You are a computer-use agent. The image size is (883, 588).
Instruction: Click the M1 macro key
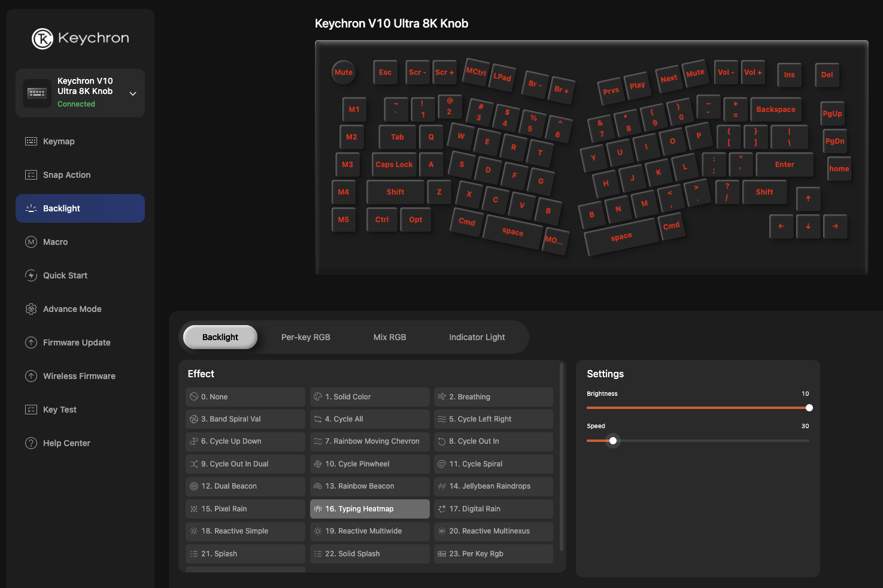[354, 110]
